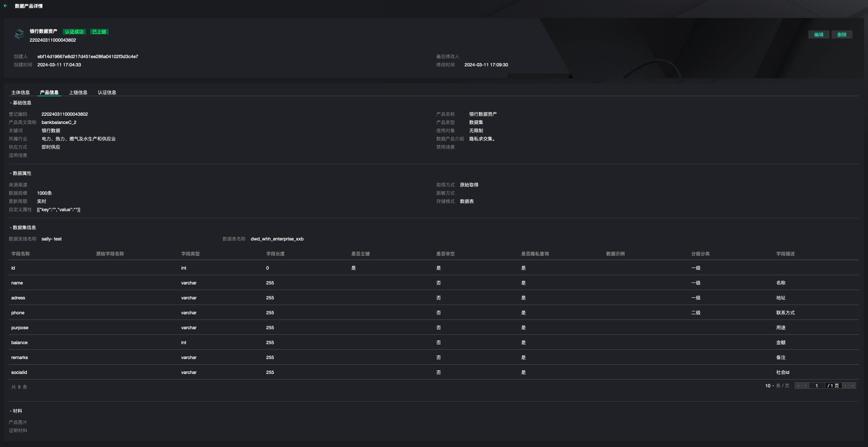Click the 已上链 status badge
Viewport: 868px width, 447px height.
pos(99,32)
